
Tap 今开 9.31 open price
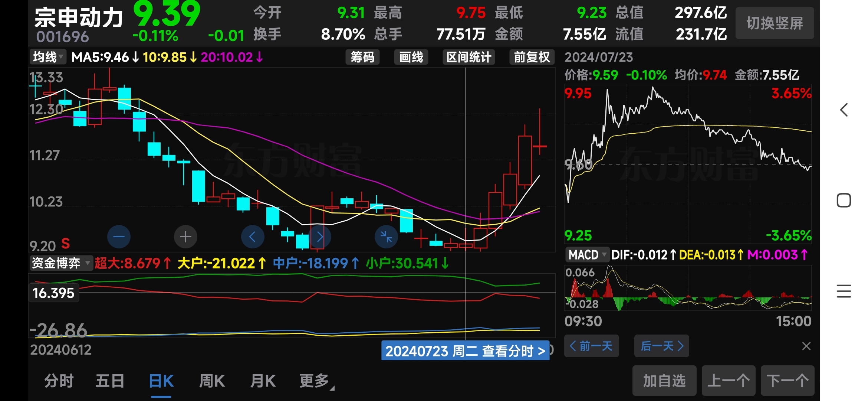pos(309,13)
